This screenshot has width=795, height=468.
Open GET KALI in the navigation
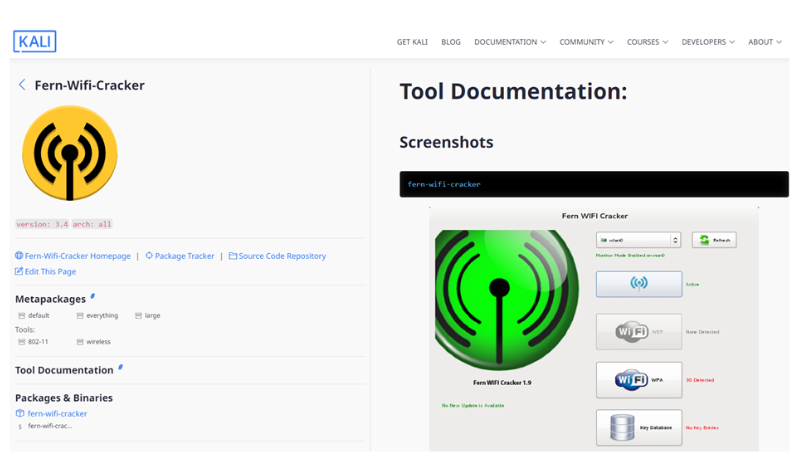click(x=412, y=42)
